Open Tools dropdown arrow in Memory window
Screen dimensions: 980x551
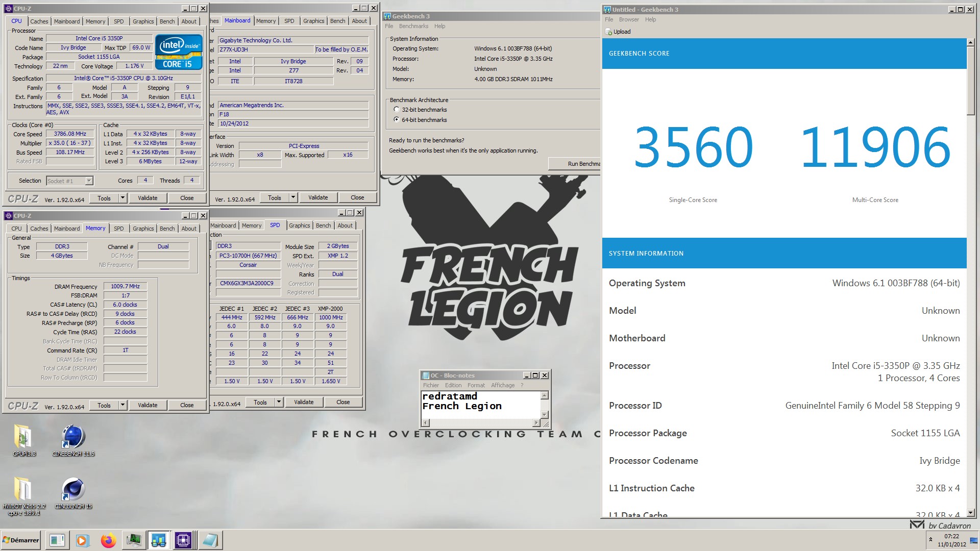pyautogui.click(x=122, y=405)
